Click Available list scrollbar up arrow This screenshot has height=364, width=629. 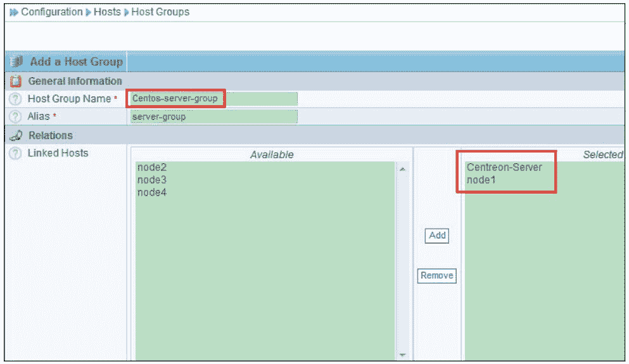click(x=402, y=169)
